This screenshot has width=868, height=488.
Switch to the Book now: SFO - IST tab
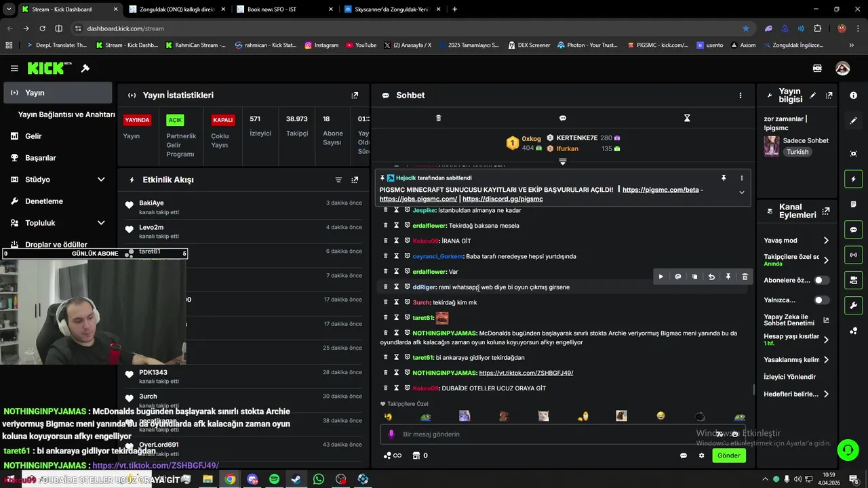pos(284,9)
